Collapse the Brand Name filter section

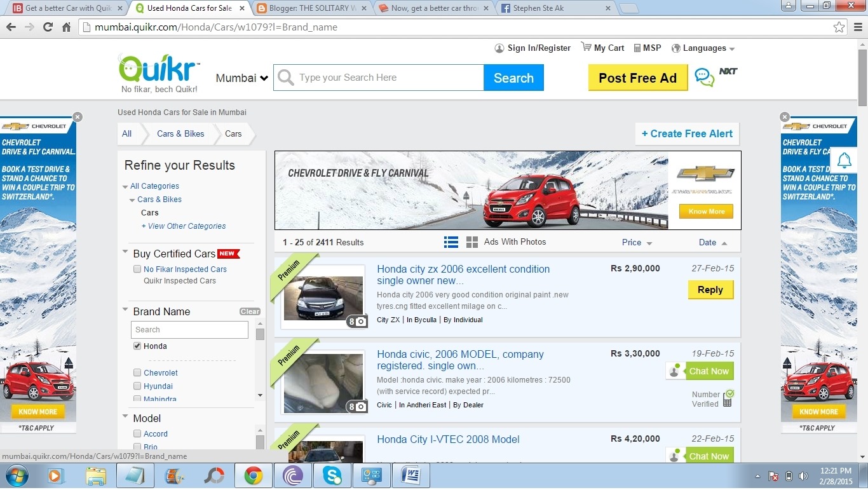click(x=125, y=310)
